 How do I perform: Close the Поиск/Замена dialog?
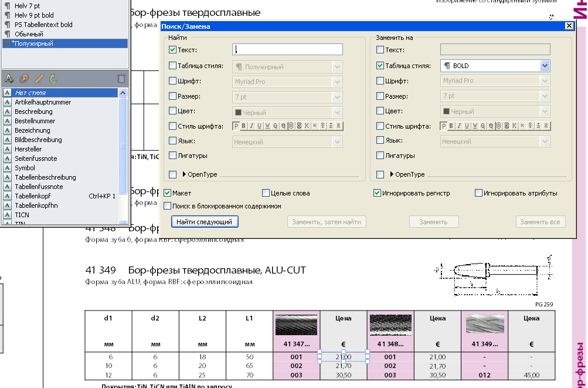(569, 26)
